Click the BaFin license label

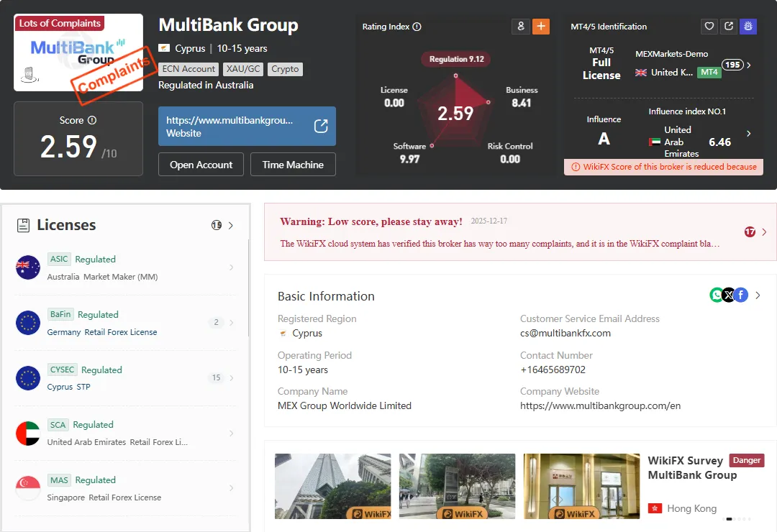[60, 314]
